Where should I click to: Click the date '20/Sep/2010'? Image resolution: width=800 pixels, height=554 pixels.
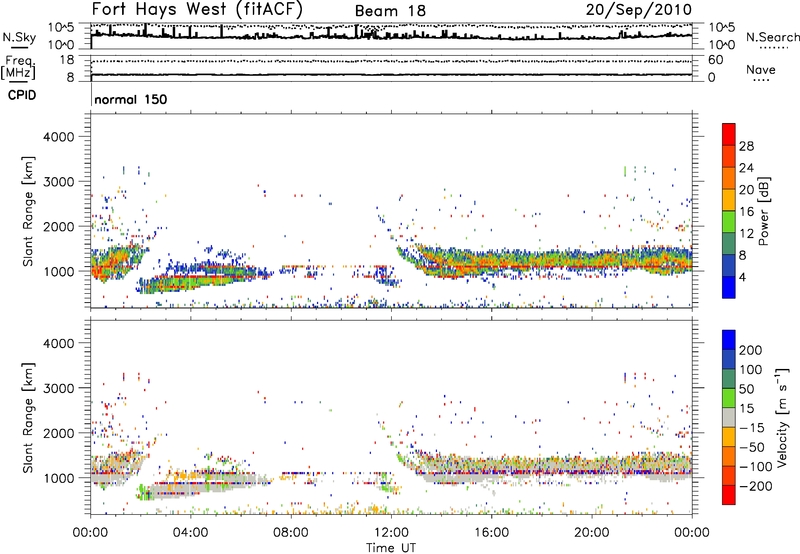pyautogui.click(x=638, y=10)
